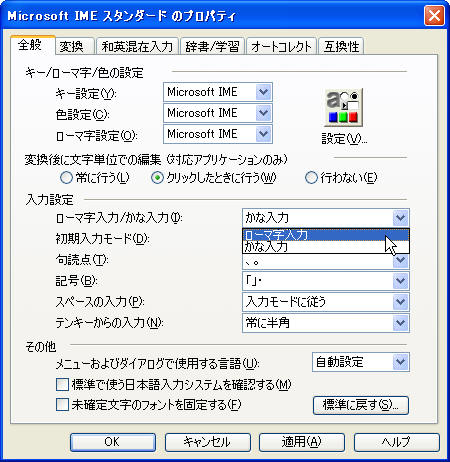Click the ヘルプ button
The image size is (450, 462).
point(397,442)
